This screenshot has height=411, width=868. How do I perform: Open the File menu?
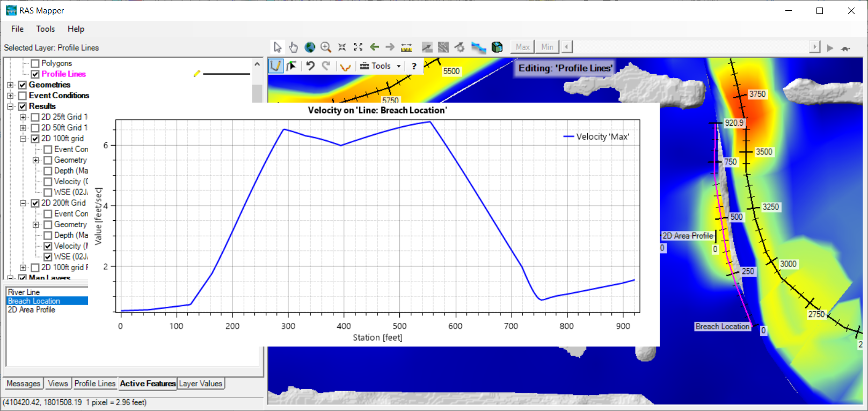pos(17,29)
